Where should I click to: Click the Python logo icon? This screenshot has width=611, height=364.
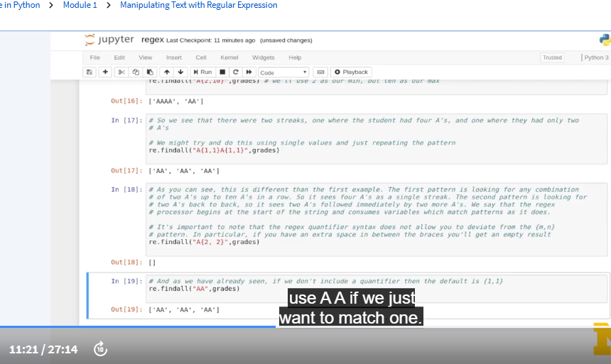605,40
